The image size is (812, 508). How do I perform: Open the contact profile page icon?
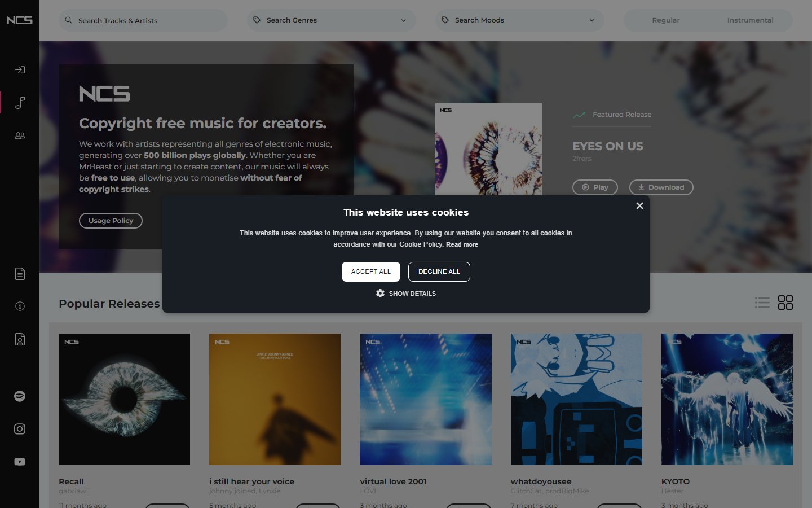click(20, 339)
